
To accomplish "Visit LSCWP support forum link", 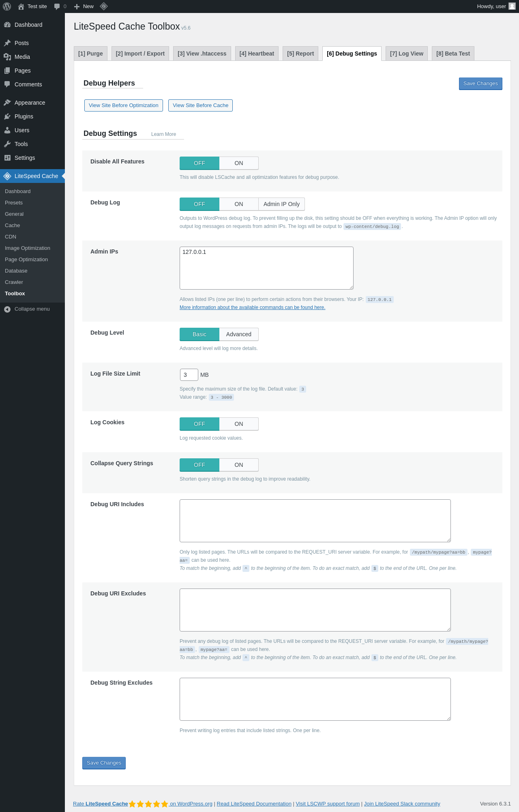I will coord(328,804).
